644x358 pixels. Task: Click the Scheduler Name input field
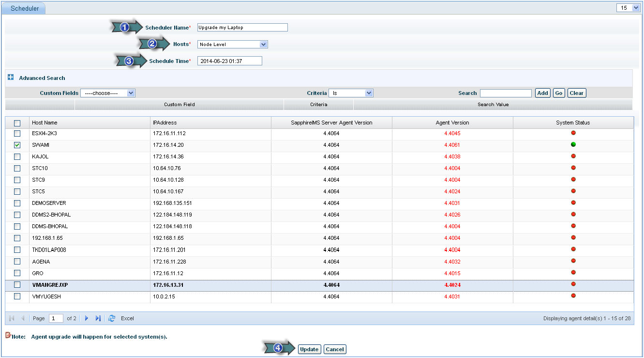(x=242, y=28)
